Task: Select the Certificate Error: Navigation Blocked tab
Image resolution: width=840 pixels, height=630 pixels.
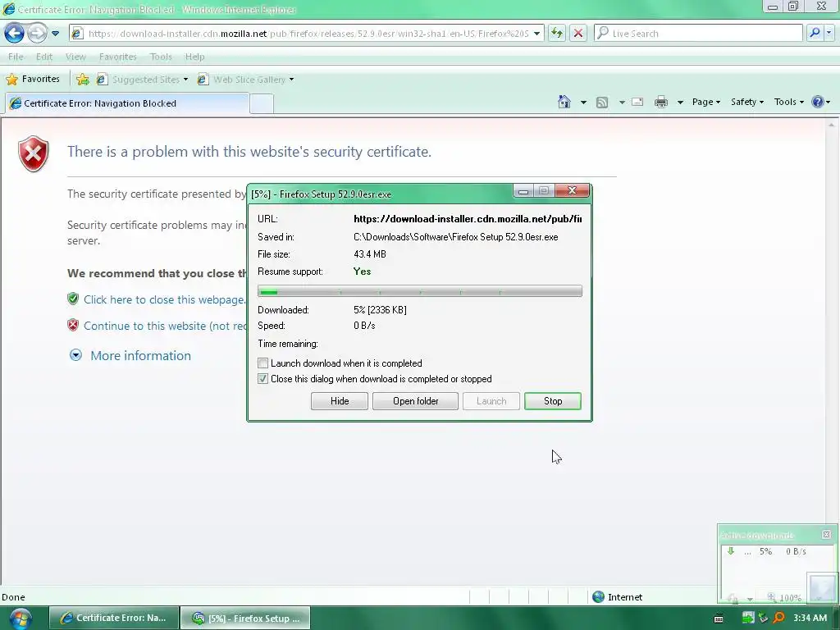Action: click(x=127, y=103)
